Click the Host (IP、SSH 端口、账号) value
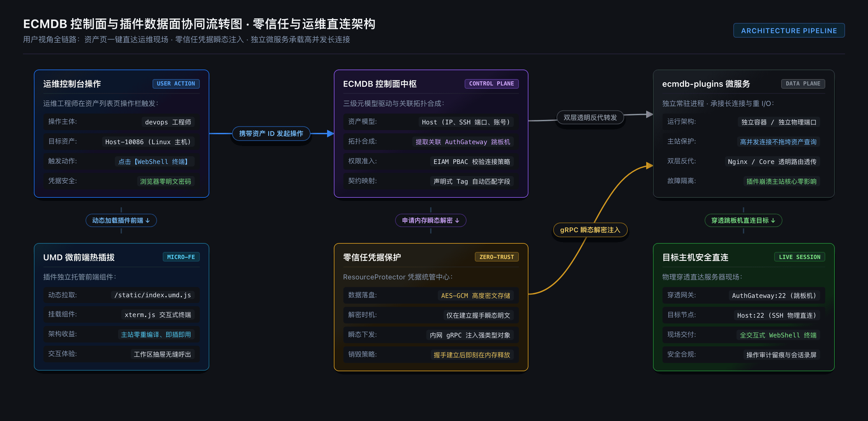Viewport: 868px width, 421px height. 466,122
